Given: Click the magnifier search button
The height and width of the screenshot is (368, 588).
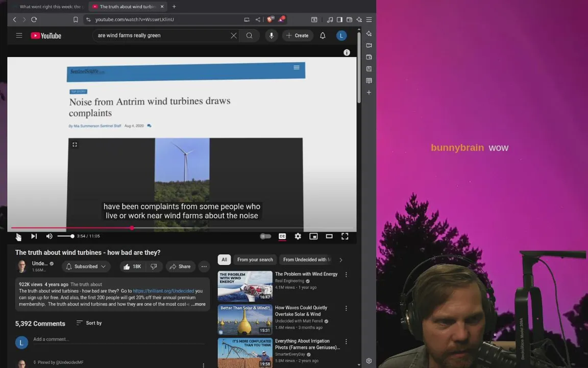Looking at the screenshot, I should [x=250, y=36].
